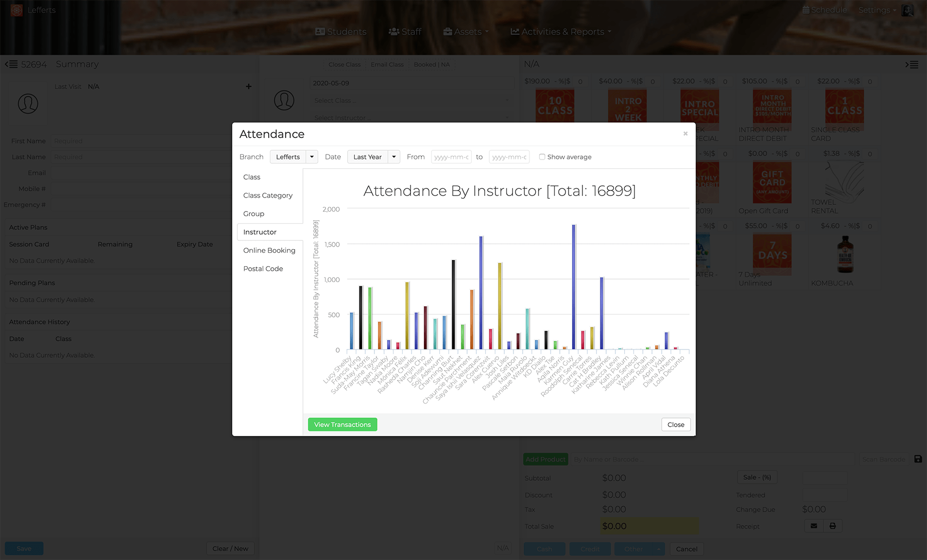Click the class attendee avatar icon
927x560 pixels.
point(284,100)
